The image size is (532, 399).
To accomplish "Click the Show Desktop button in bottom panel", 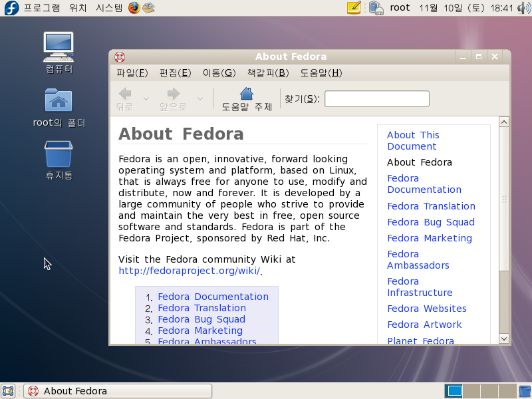I will pyautogui.click(x=8, y=391).
